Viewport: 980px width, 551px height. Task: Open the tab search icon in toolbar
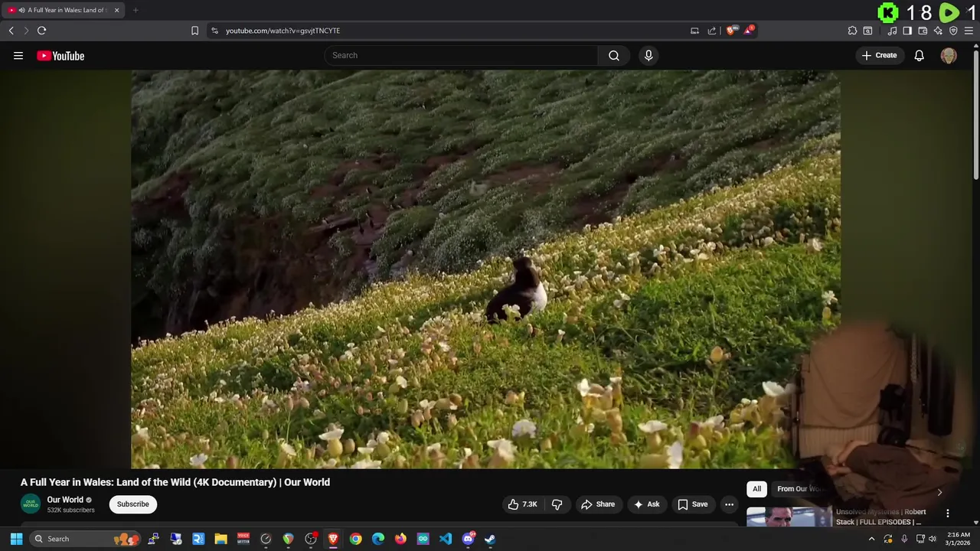click(x=867, y=31)
